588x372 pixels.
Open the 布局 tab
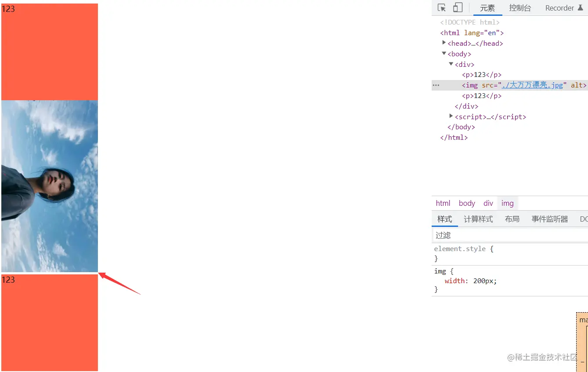point(512,219)
